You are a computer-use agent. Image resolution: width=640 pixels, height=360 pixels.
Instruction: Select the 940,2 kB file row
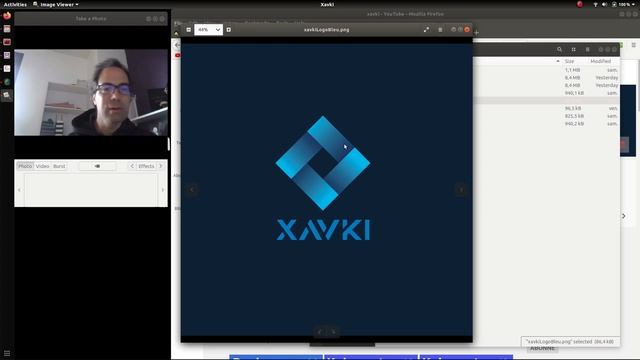pyautogui.click(x=546, y=124)
